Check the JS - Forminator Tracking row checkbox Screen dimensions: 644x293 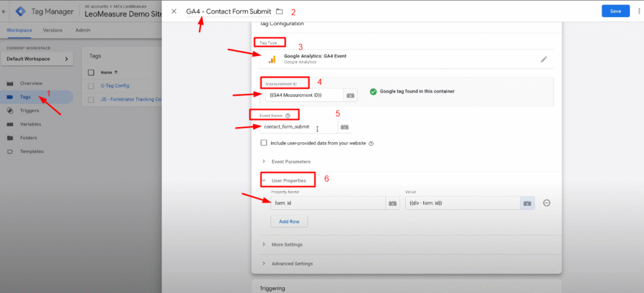pyautogui.click(x=91, y=99)
